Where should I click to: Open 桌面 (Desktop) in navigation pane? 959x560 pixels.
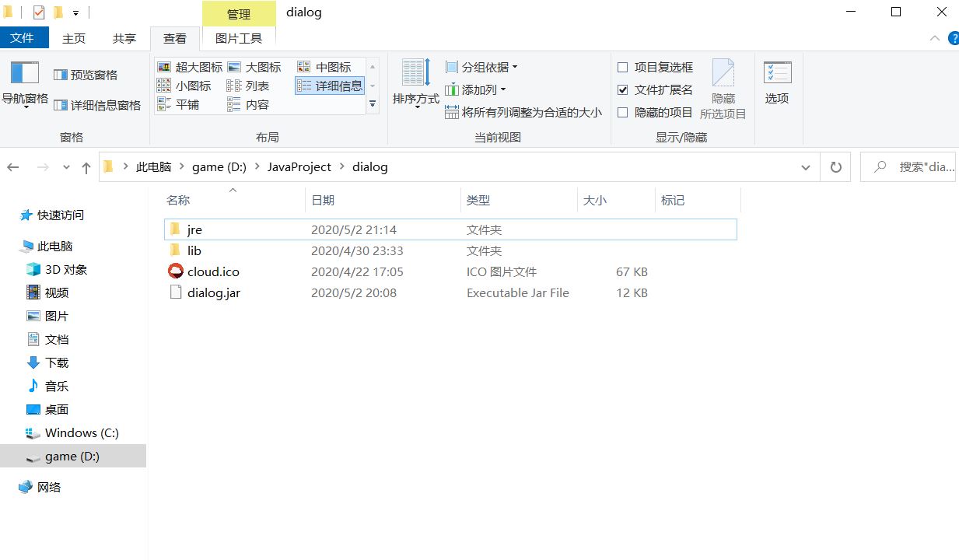click(47, 409)
